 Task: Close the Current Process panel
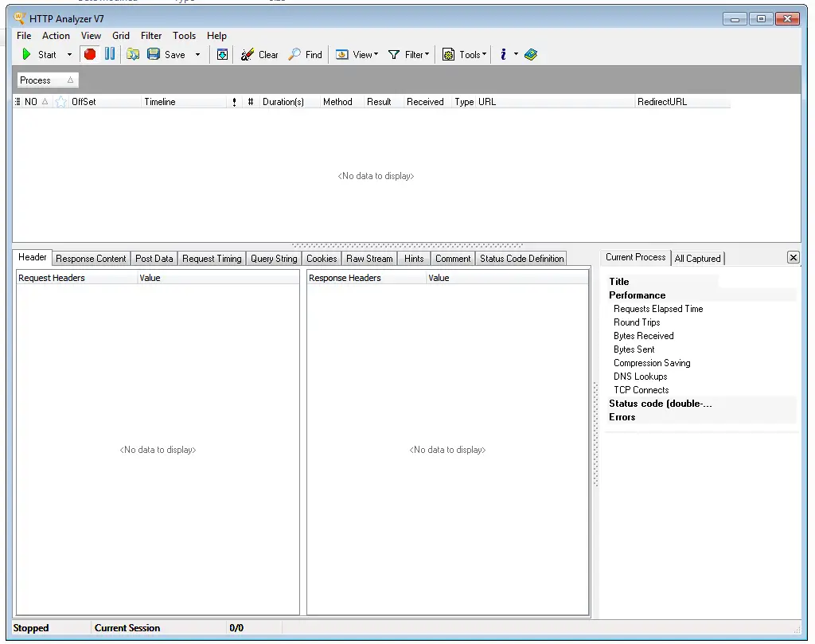click(793, 256)
